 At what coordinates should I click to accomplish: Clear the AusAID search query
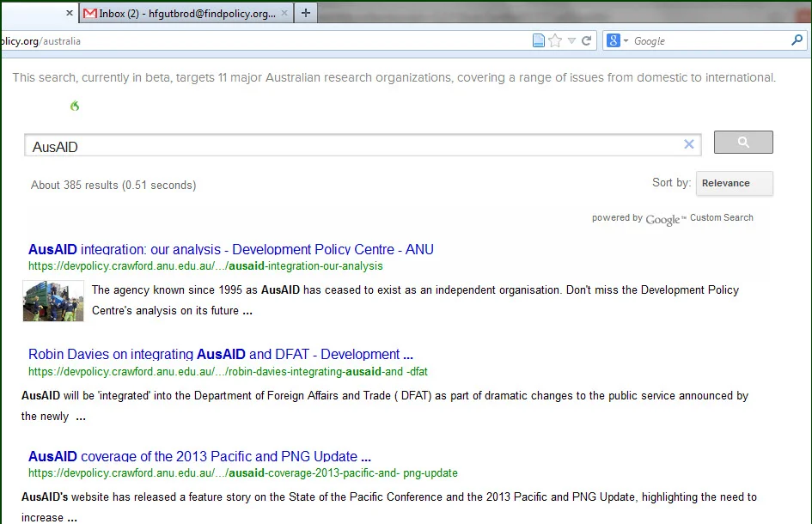point(689,144)
